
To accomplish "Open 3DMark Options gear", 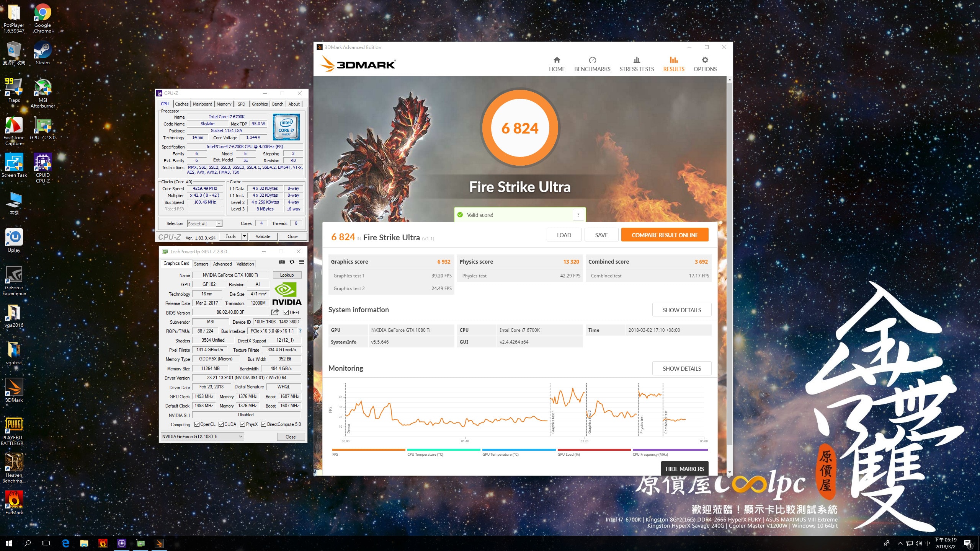I will [705, 64].
